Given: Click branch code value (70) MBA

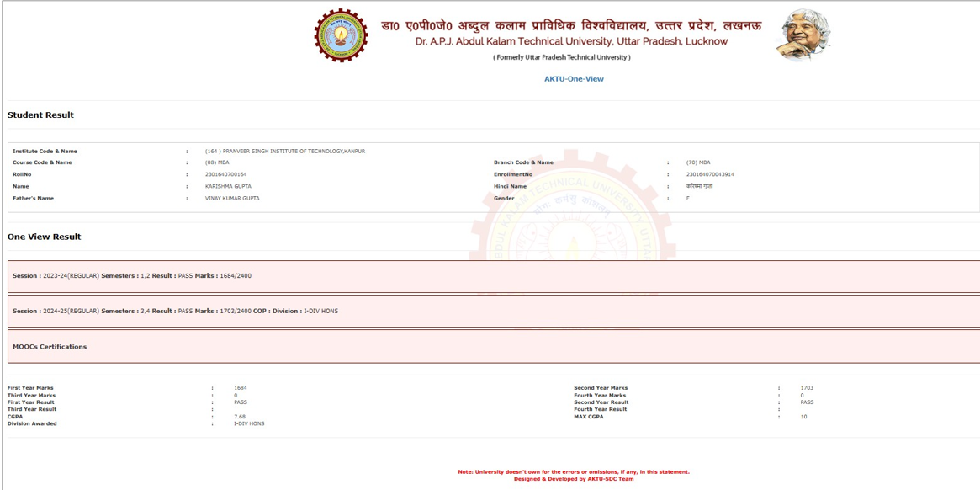Looking at the screenshot, I should (697, 162).
